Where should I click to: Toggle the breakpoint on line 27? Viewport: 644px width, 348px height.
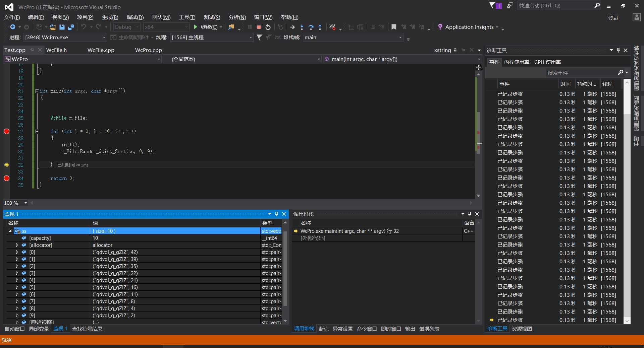pyautogui.click(x=6, y=131)
